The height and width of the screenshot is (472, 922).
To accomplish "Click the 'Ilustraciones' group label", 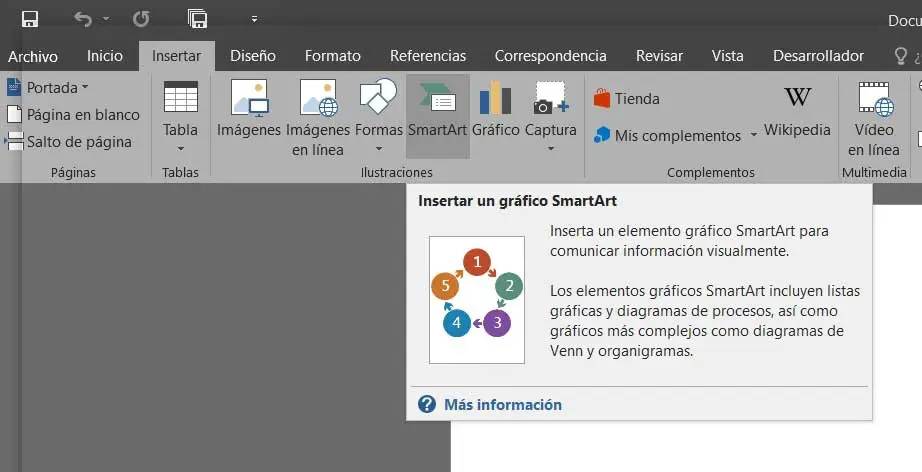I will click(397, 172).
